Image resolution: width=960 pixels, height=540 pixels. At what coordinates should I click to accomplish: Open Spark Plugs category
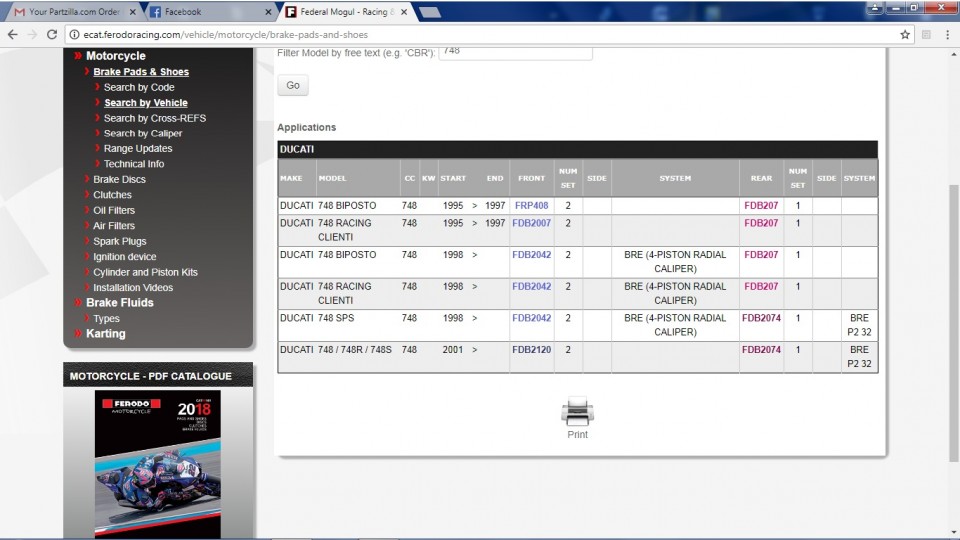[x=119, y=241]
